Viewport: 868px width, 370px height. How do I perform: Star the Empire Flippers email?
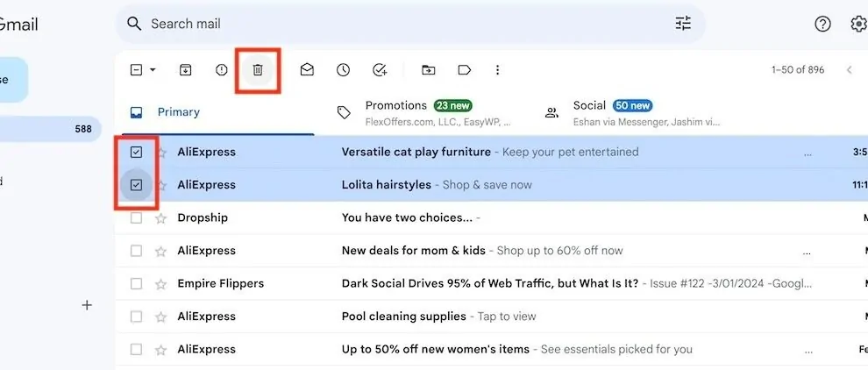coord(161,284)
